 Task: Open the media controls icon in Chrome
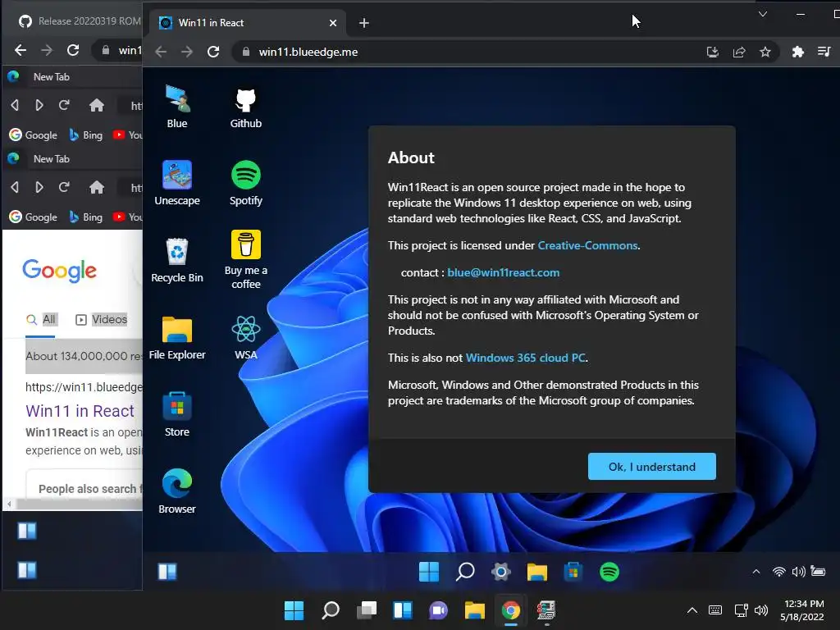point(824,52)
